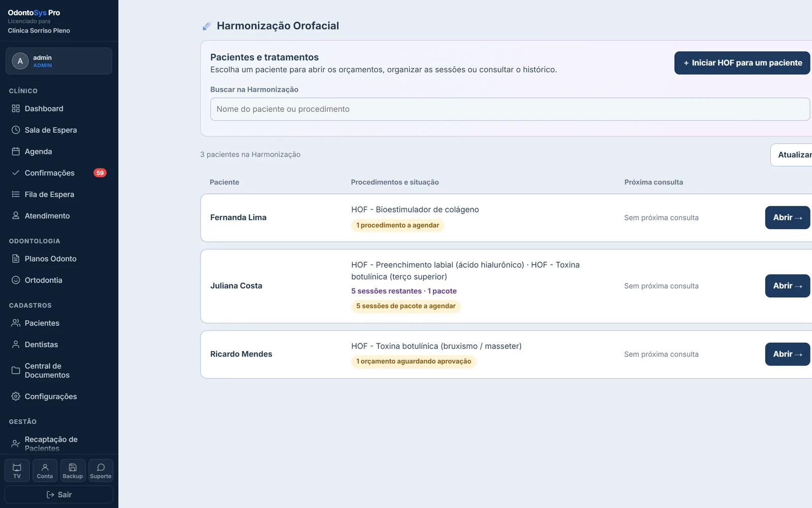Click the Recaptação de Pacientes icon
Screen dimensions: 812x508
[x=16, y=443]
